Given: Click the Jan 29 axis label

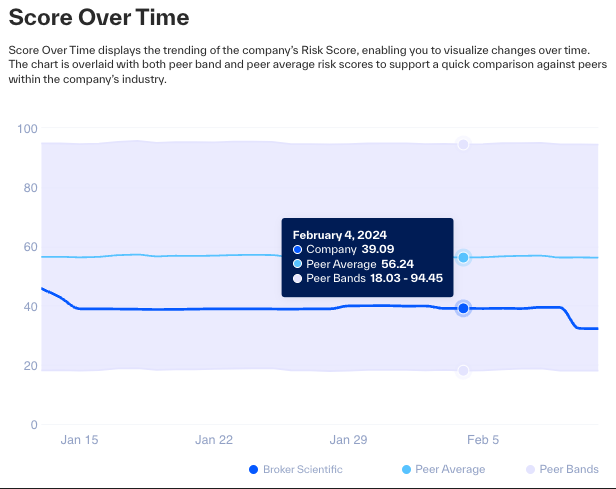Looking at the screenshot, I should 348,440.
